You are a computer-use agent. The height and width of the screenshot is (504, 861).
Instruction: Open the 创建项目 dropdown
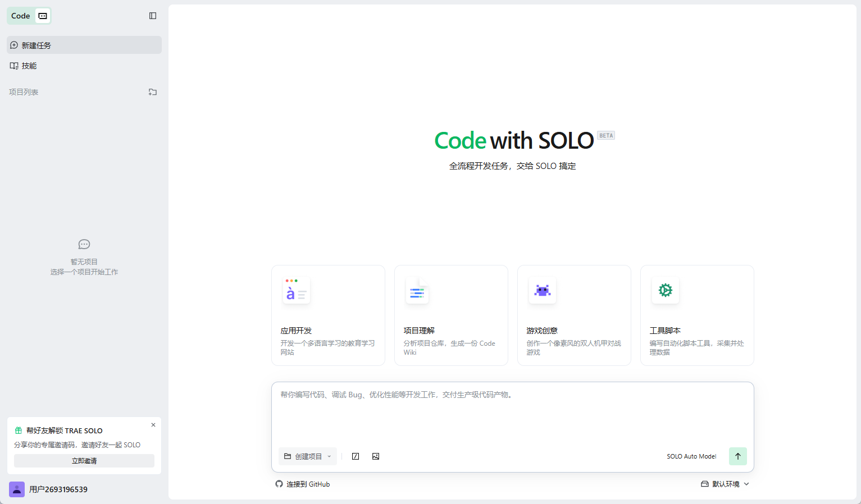(308, 456)
